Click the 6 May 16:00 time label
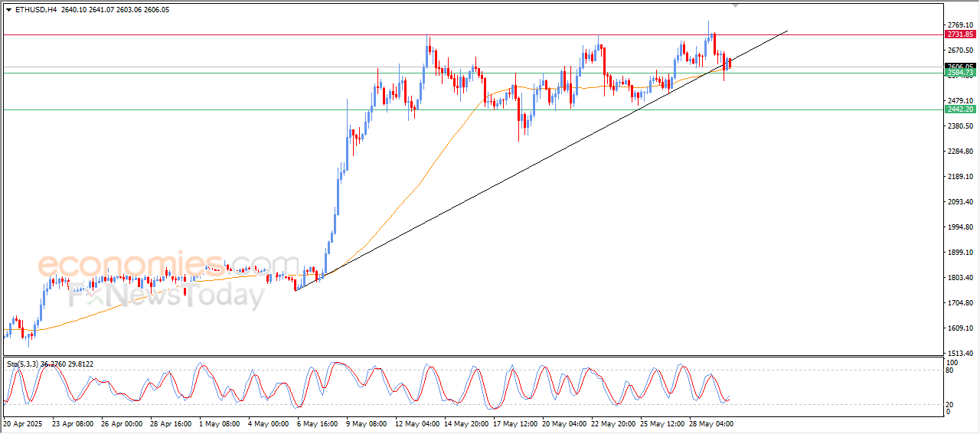Image resolution: width=980 pixels, height=434 pixels. pyautogui.click(x=318, y=423)
